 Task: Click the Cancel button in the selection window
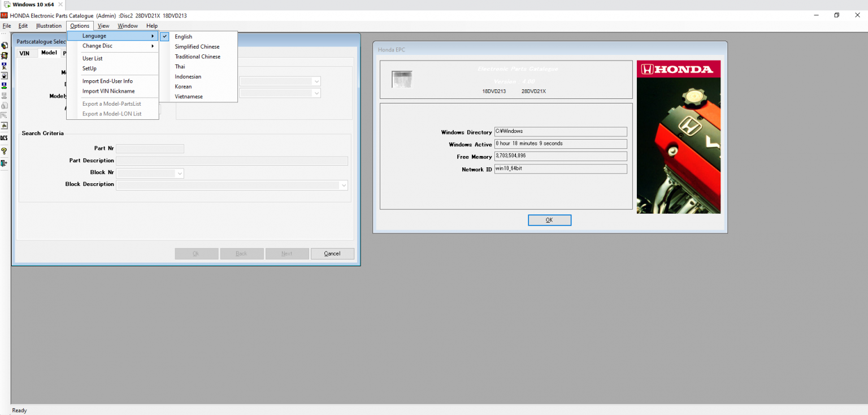click(332, 253)
